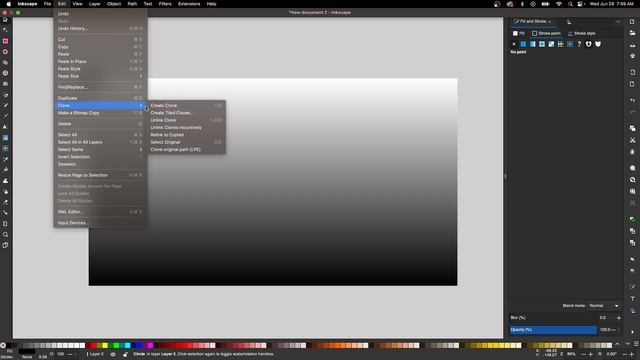Click the Open folder icon
The width and height of the screenshot is (640, 360).
(632, 33)
